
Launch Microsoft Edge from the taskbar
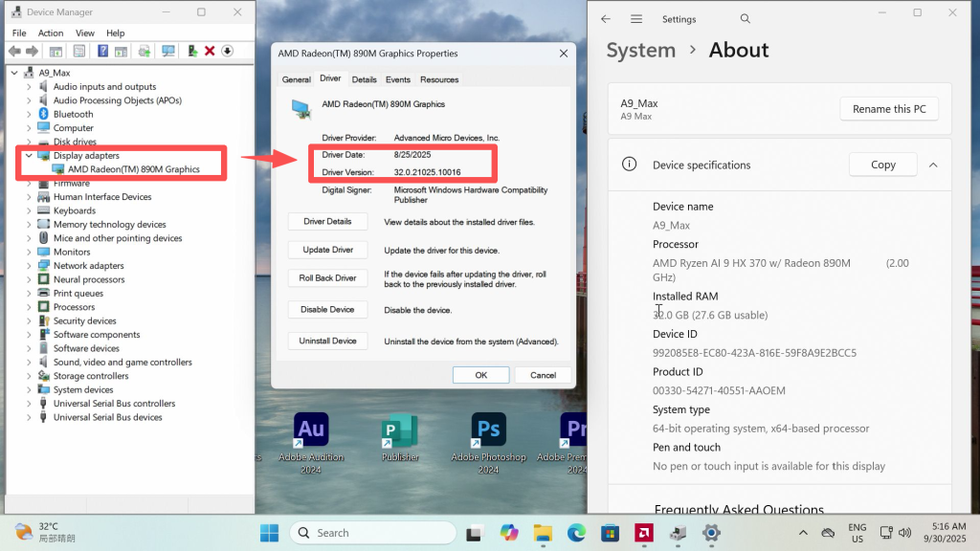(x=576, y=533)
